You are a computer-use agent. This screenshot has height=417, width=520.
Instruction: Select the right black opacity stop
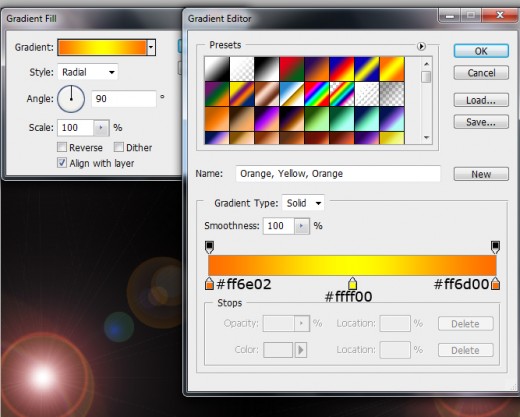[495, 247]
